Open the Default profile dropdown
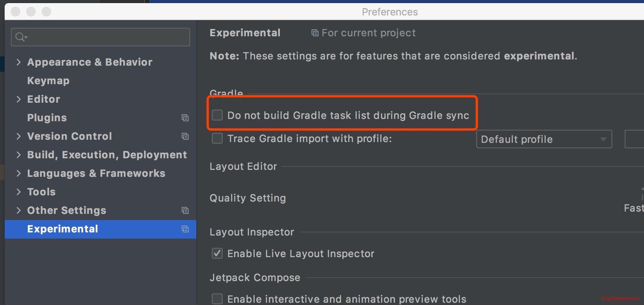Image resolution: width=644 pixels, height=305 pixels. point(544,139)
